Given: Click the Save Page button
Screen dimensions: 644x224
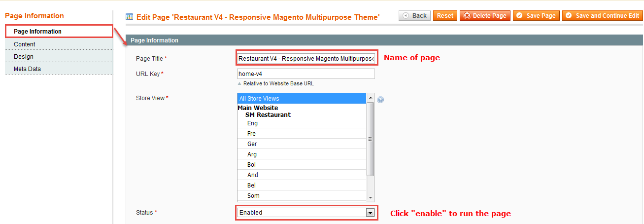Looking at the screenshot, I should (536, 16).
